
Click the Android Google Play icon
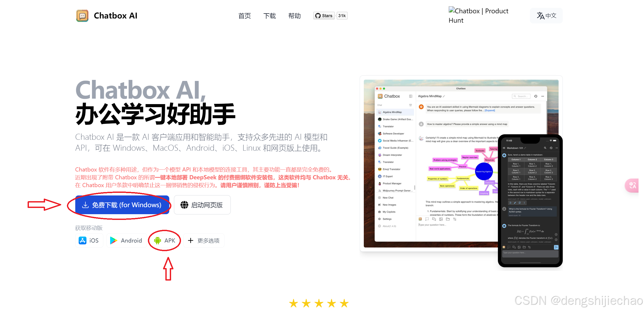[114, 240]
